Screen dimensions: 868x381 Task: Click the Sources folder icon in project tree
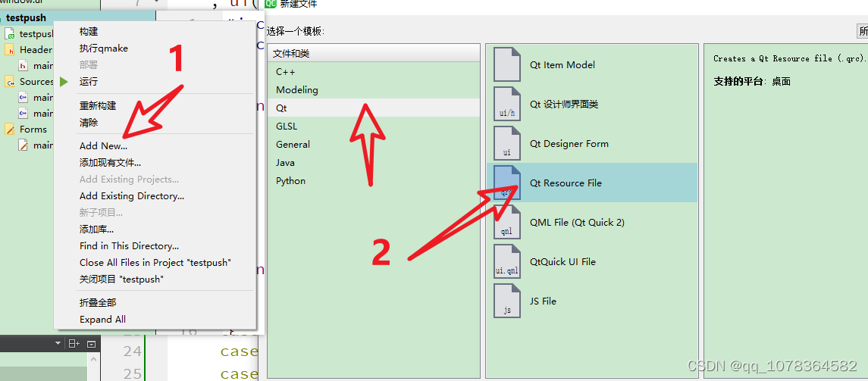coord(10,82)
